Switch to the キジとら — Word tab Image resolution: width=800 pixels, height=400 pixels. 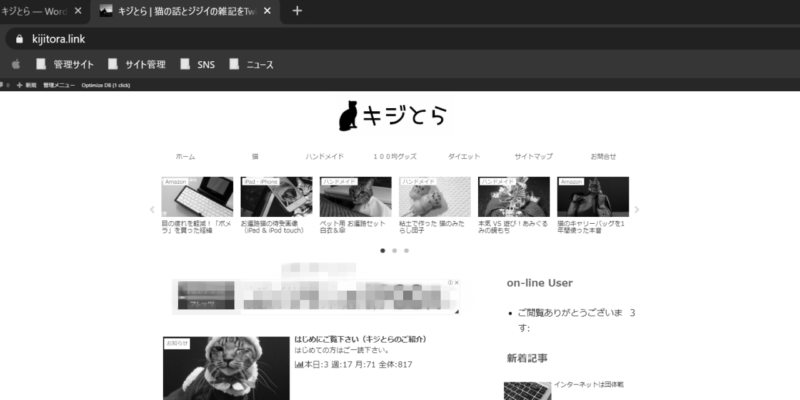34,11
